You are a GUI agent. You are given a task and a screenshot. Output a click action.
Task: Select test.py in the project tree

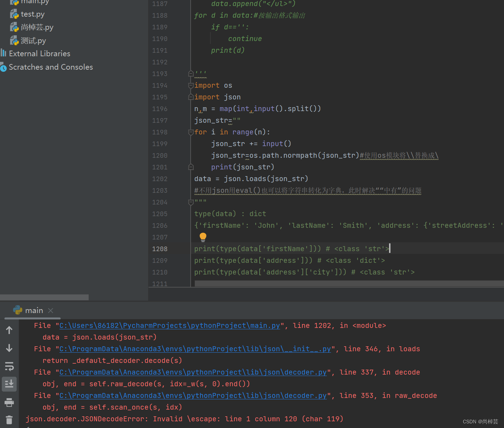tap(33, 14)
